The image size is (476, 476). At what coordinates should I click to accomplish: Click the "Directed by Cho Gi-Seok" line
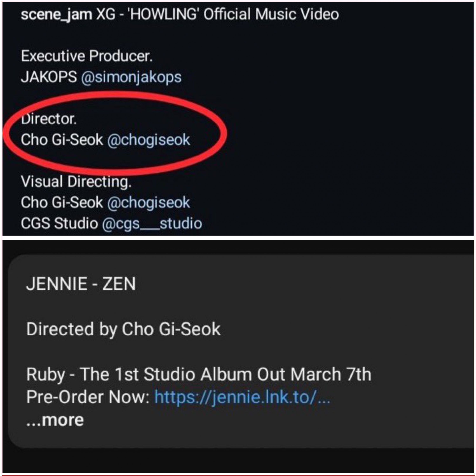[x=123, y=329]
